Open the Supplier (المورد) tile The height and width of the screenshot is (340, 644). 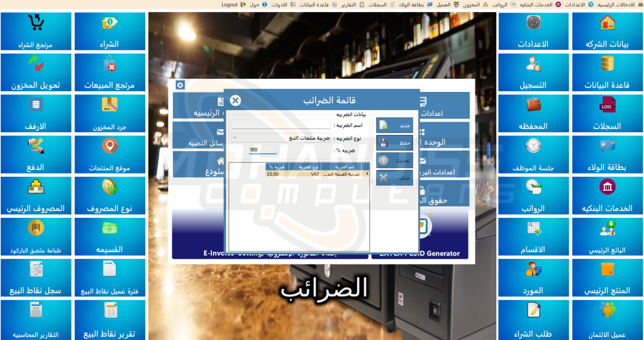(533, 276)
